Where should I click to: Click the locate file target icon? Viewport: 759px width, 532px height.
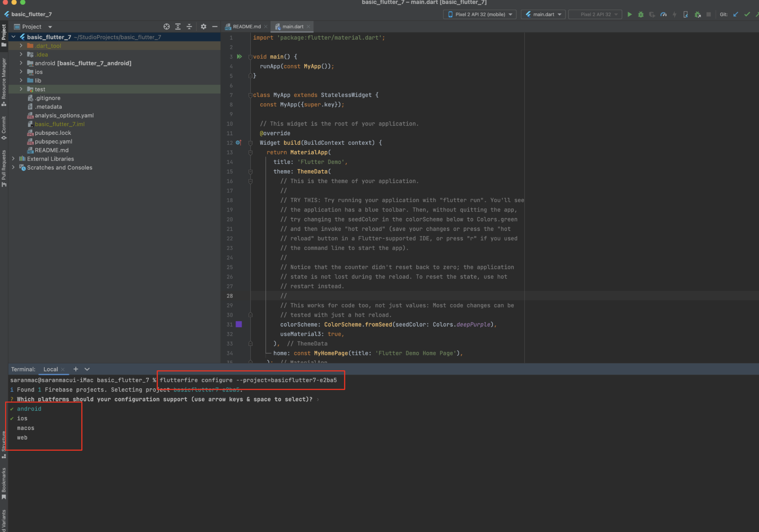167,27
